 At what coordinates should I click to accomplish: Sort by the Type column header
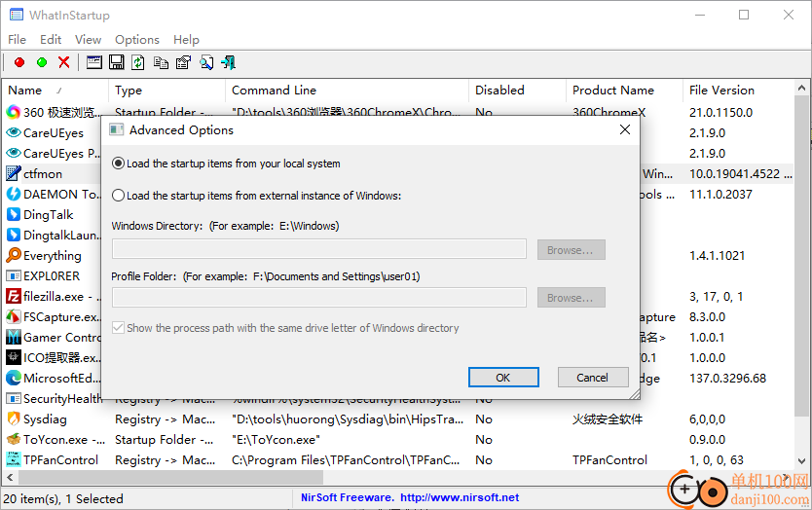click(x=166, y=91)
